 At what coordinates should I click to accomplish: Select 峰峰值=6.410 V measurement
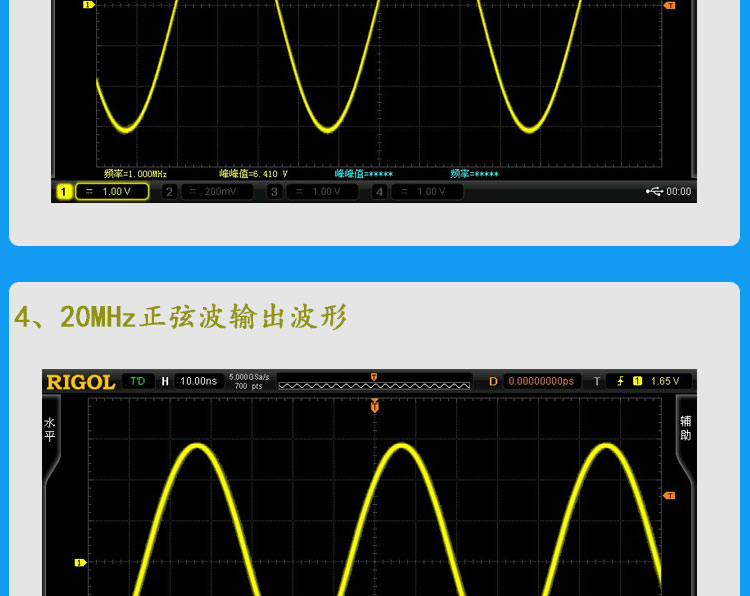pos(254,174)
